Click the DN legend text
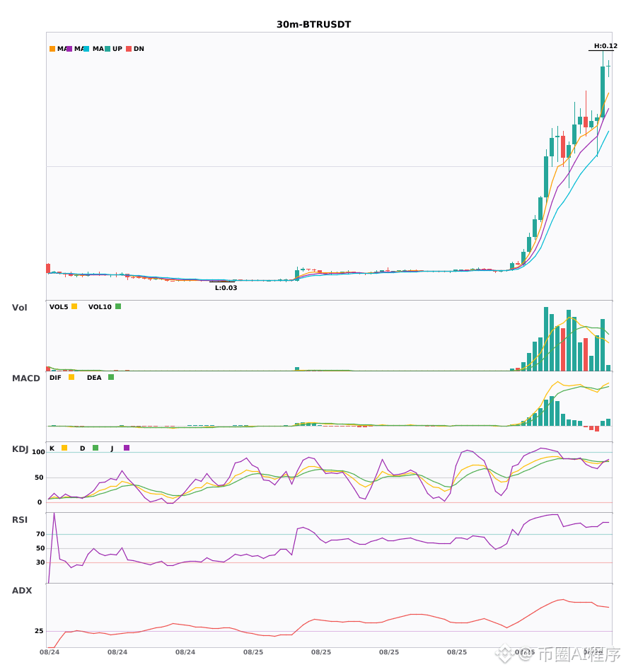Viewport: 626px width, 672px height. click(x=139, y=49)
